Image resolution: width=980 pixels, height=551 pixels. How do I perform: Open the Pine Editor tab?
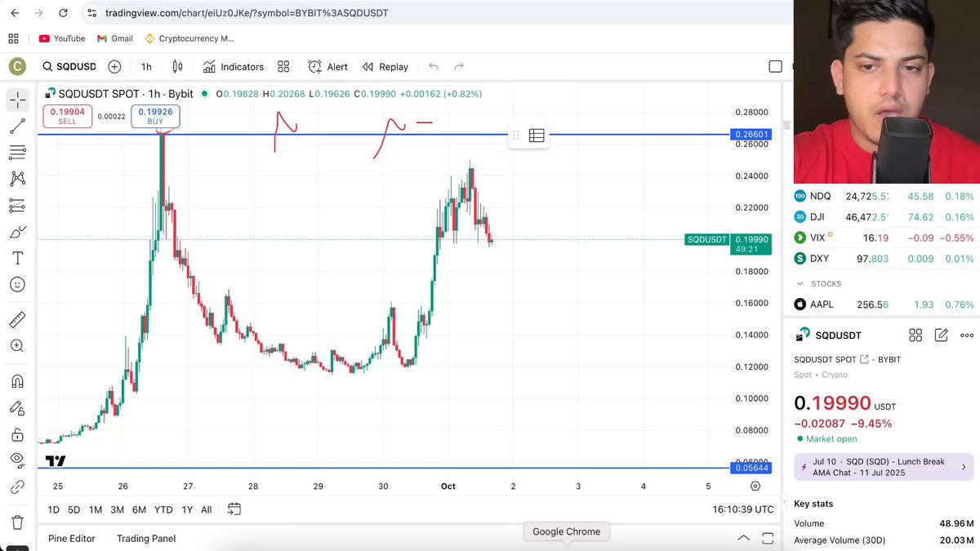(x=72, y=539)
